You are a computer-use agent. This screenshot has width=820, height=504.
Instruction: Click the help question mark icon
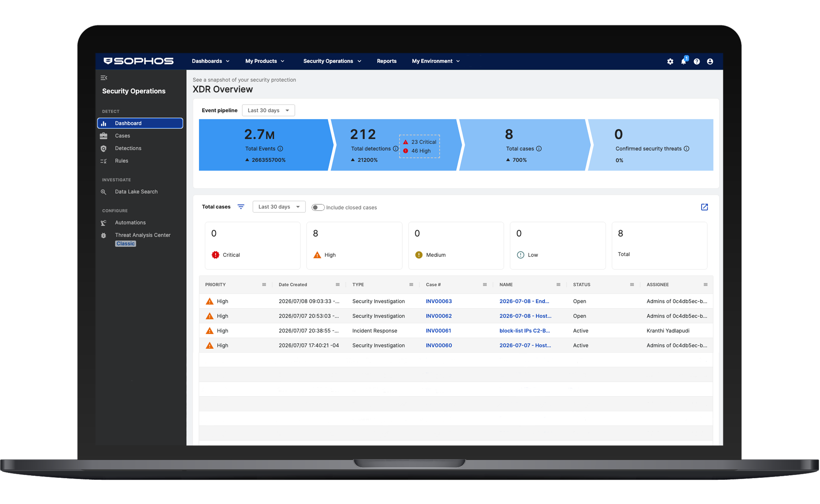[x=697, y=61]
